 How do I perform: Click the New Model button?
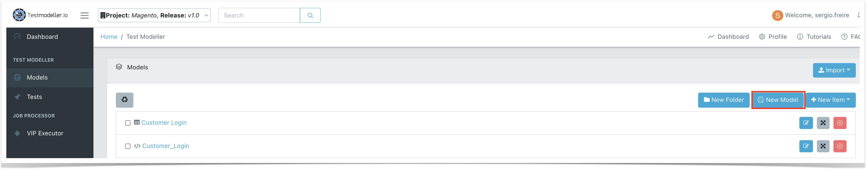point(778,100)
